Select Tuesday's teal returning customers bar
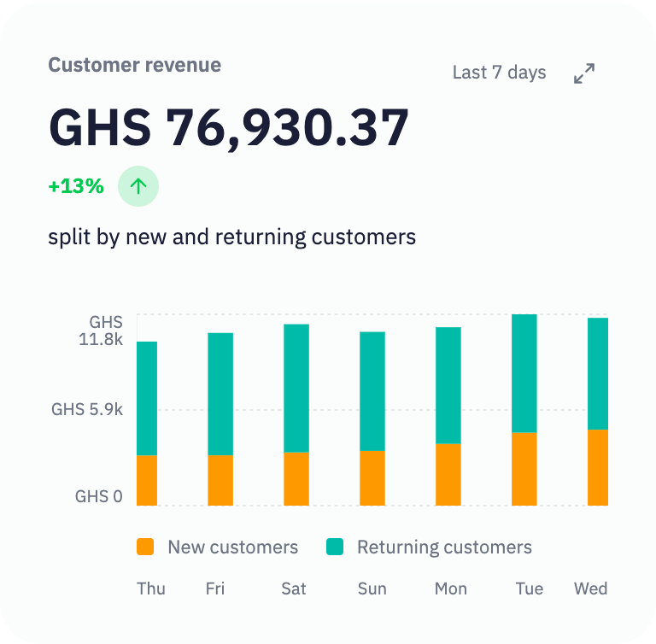Image resolution: width=656 pixels, height=644 pixels. pyautogui.click(x=524, y=373)
